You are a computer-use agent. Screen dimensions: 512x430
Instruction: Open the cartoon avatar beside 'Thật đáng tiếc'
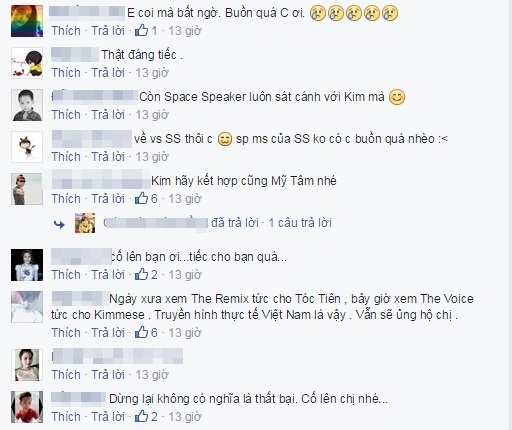(27, 63)
